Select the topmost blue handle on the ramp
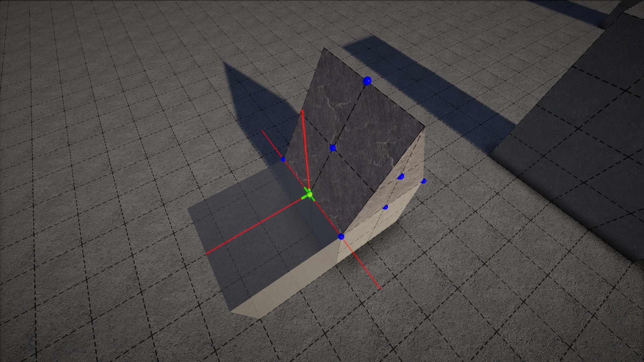This screenshot has height=362, width=644. click(x=367, y=81)
